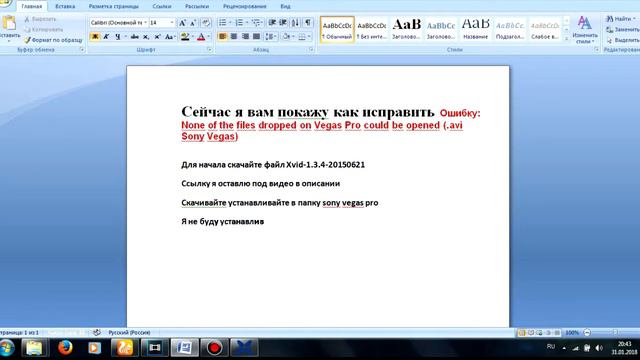Center the paragraph text
Viewport: 640px width, 360px height.
click(x=234, y=37)
